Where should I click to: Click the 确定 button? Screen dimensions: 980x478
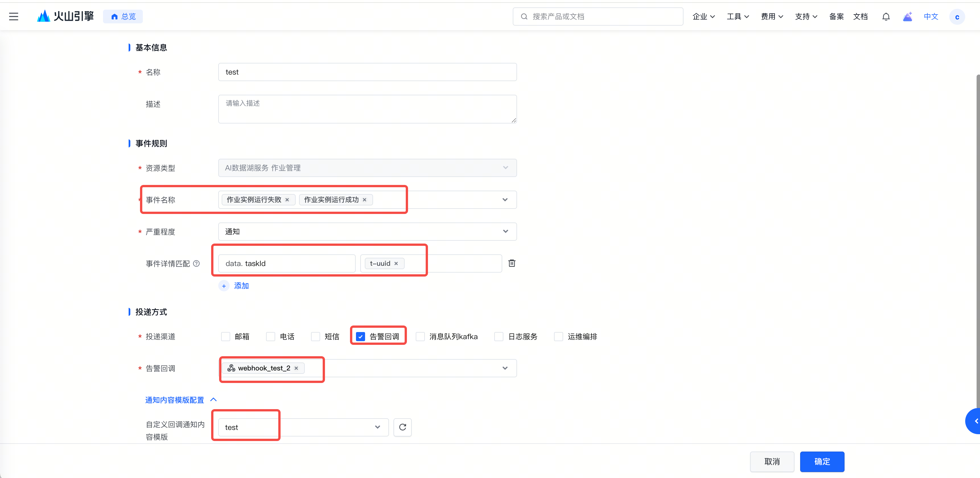click(x=822, y=461)
